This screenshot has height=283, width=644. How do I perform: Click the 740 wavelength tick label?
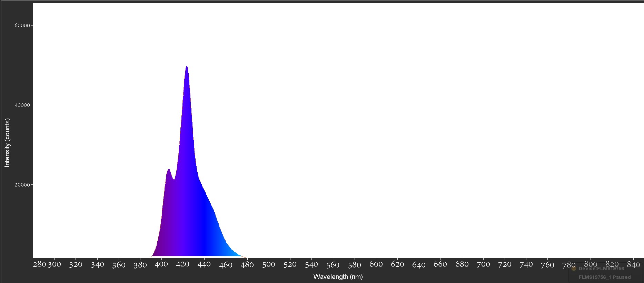coord(526,264)
